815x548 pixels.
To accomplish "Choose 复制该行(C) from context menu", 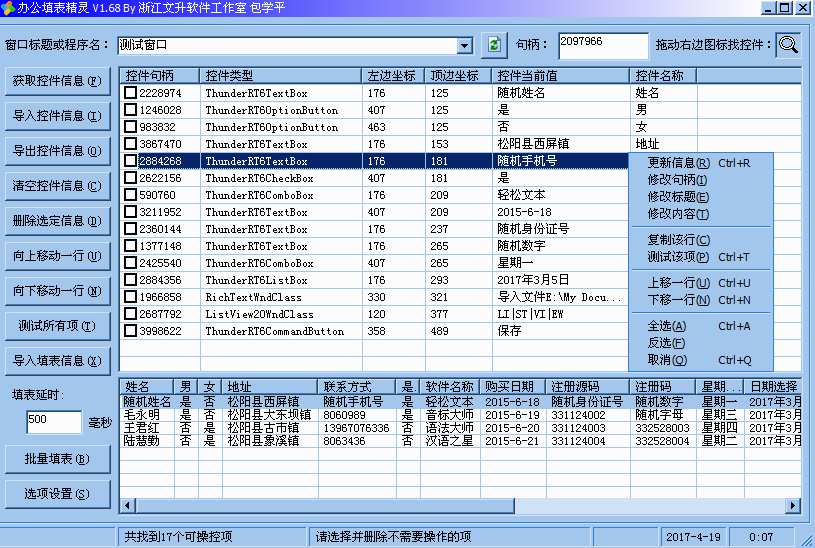I will (x=700, y=240).
